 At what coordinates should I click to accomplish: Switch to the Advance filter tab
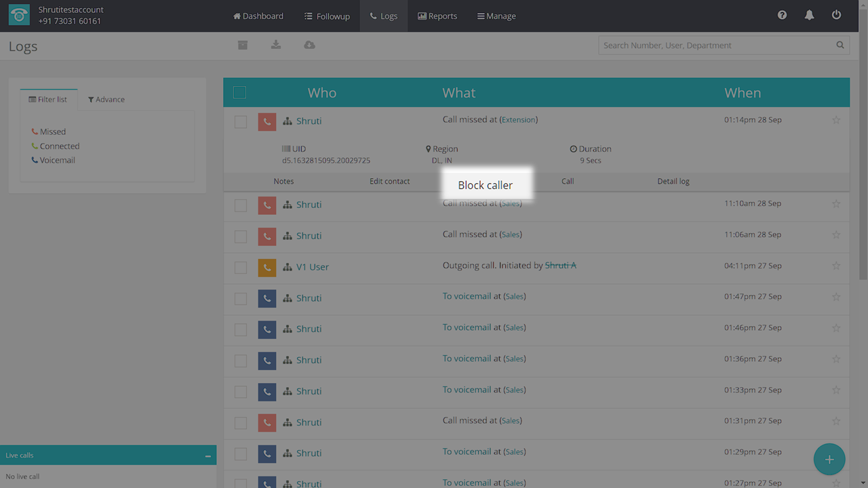click(106, 100)
